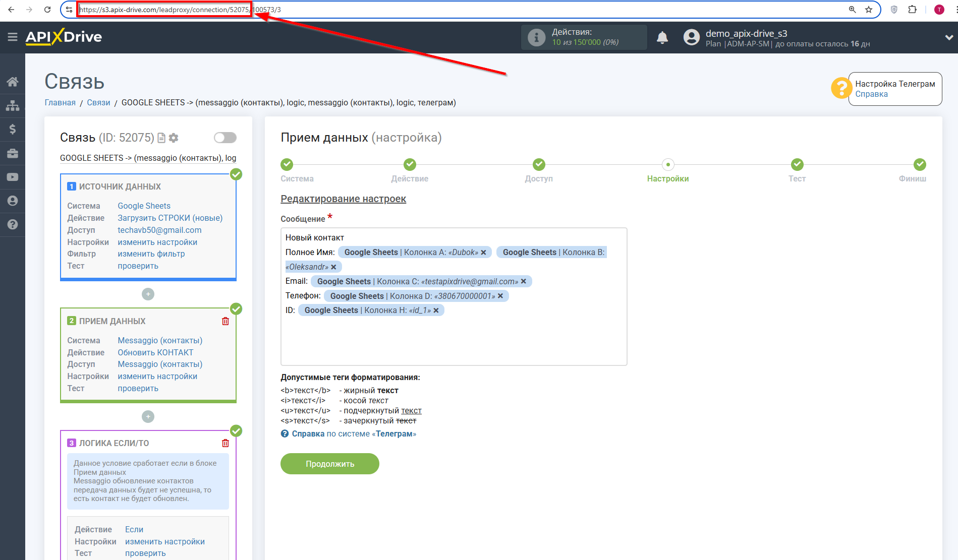Open the home icon in sidebar
Viewport: 958px width, 560px height.
pyautogui.click(x=13, y=82)
